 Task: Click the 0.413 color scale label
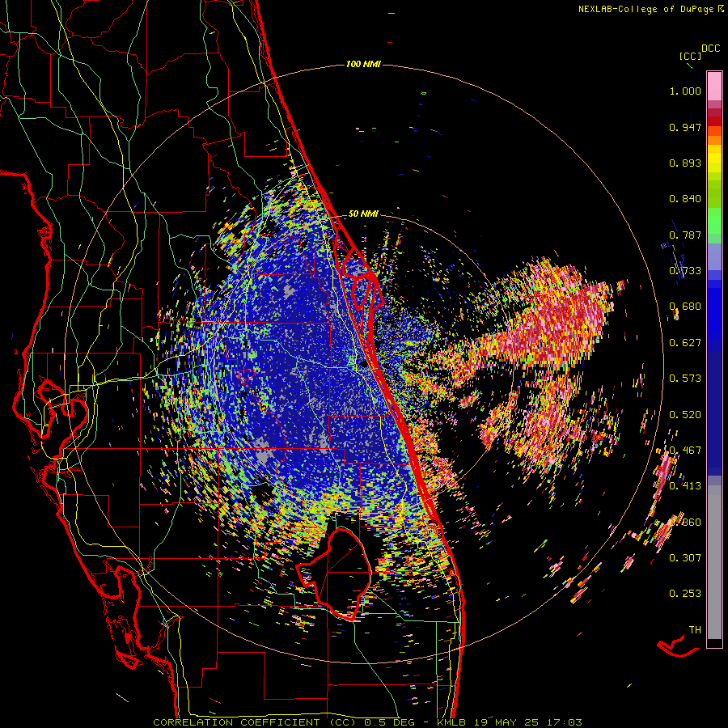[685, 486]
